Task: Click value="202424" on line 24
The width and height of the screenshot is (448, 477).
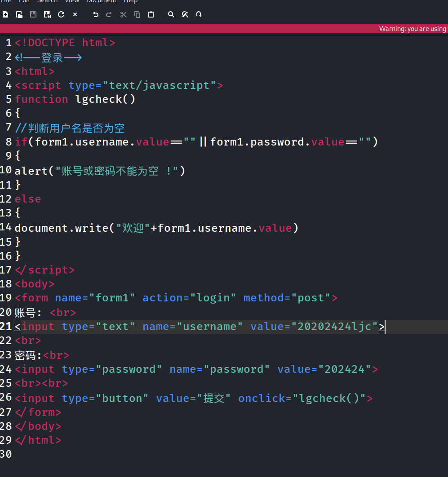Action: point(324,369)
